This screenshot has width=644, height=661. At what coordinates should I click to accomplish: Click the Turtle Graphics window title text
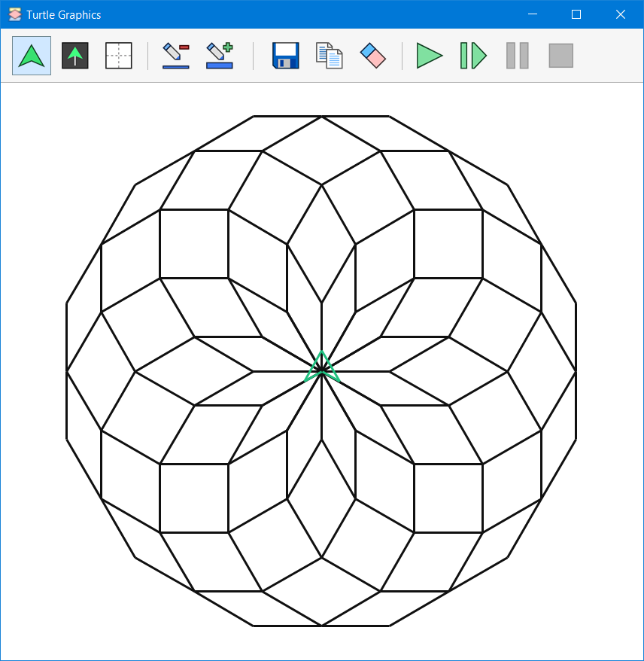(x=64, y=14)
